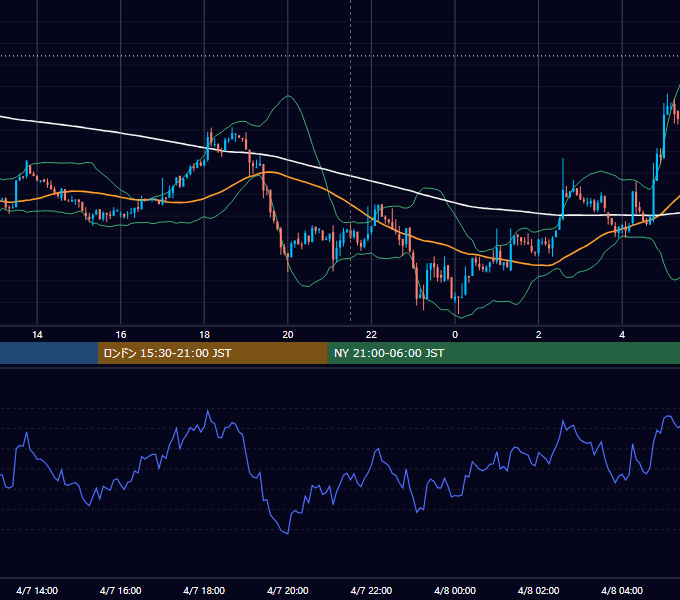Click the 4/7 14:00 date label
This screenshot has height=600, width=680.
(37, 590)
